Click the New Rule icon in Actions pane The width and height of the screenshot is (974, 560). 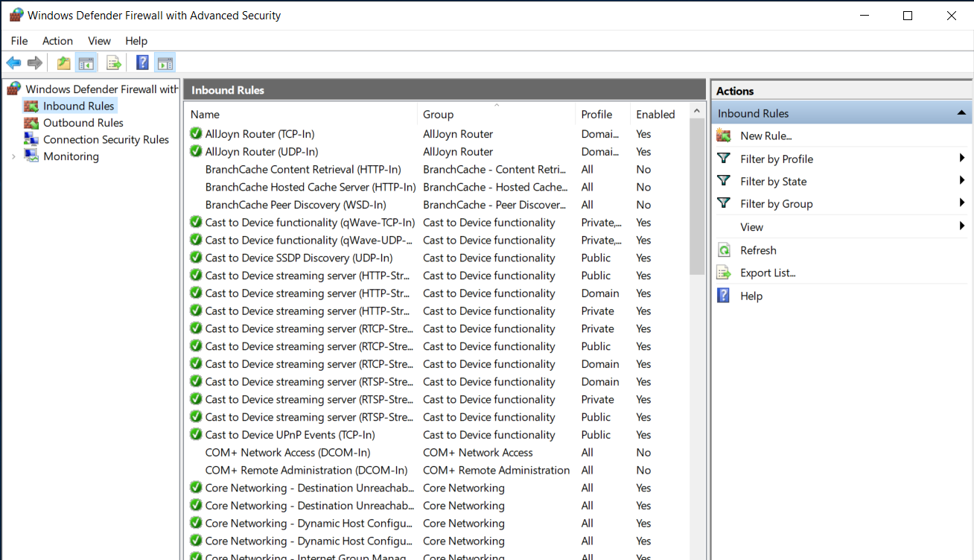(723, 136)
